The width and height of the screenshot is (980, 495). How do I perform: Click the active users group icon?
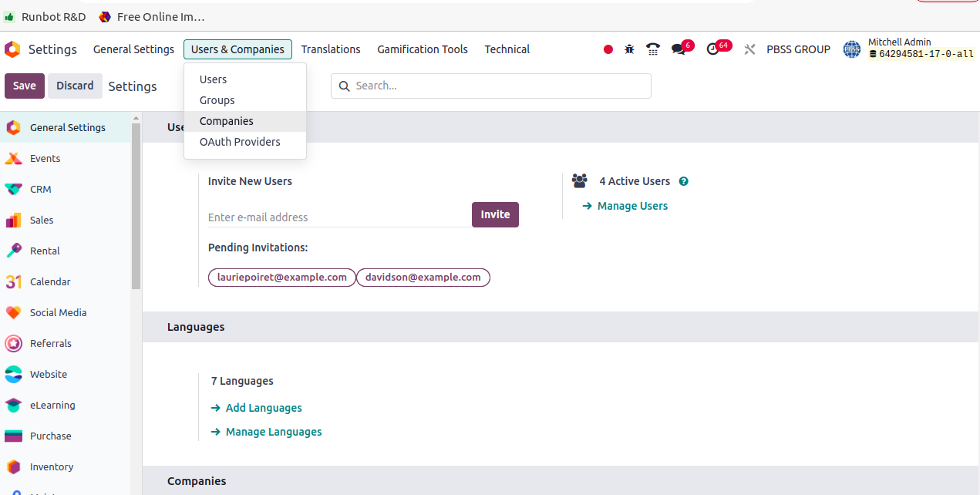pyautogui.click(x=580, y=181)
